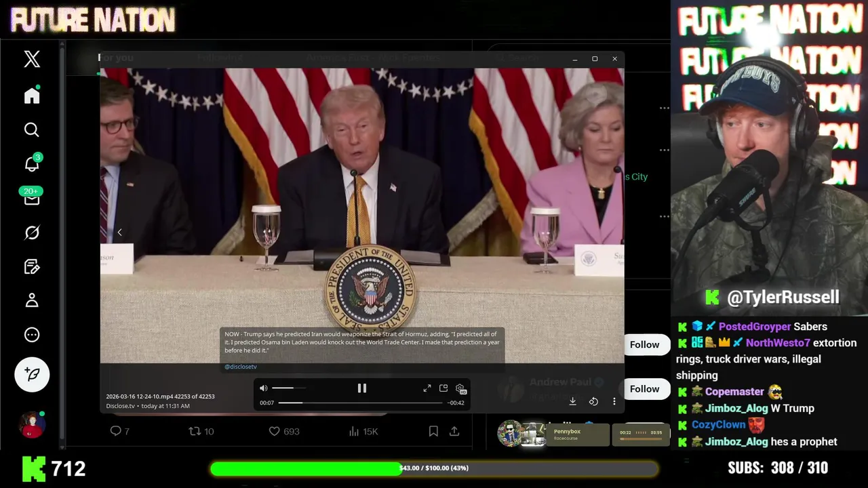Click the upper Follow button
This screenshot has width=868, height=488.
tap(644, 344)
